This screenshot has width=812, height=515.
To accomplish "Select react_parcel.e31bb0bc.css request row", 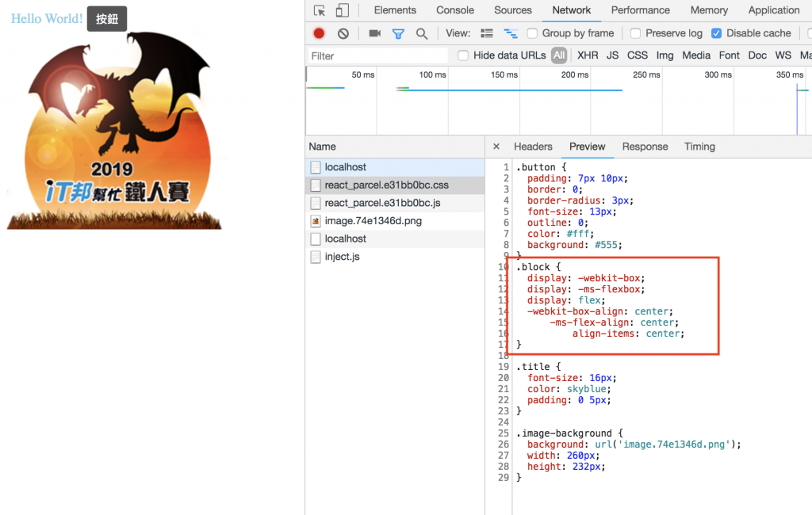I will (395, 185).
